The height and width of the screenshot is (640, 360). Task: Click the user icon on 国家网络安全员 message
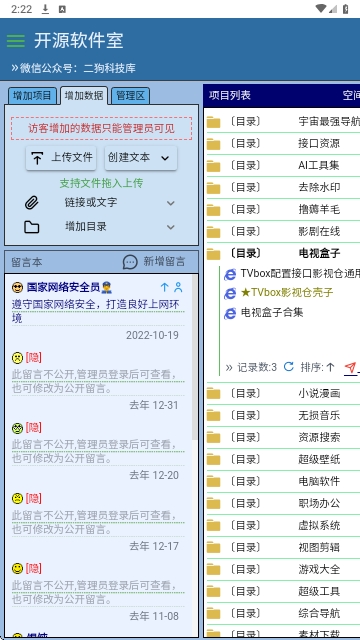[x=178, y=287]
